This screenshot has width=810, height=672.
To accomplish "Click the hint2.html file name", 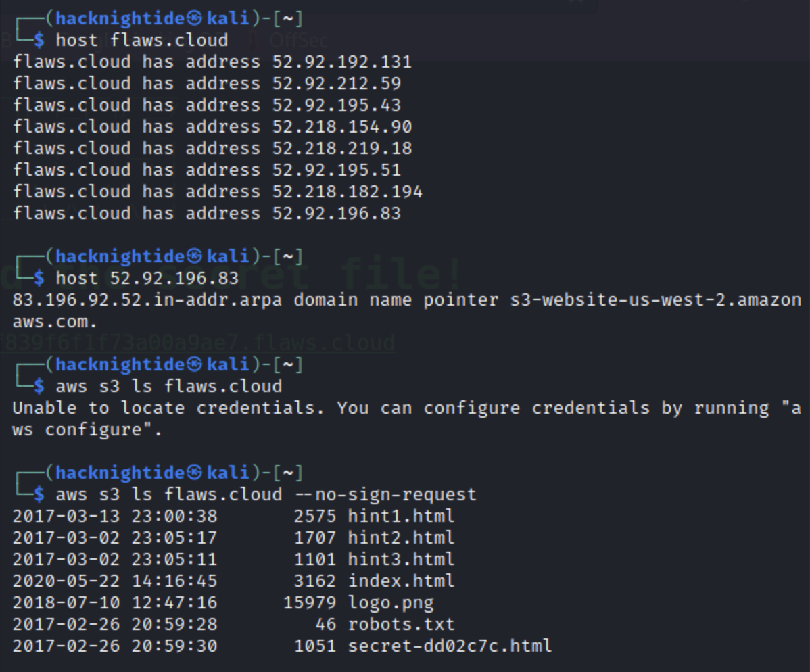I will pyautogui.click(x=401, y=538).
